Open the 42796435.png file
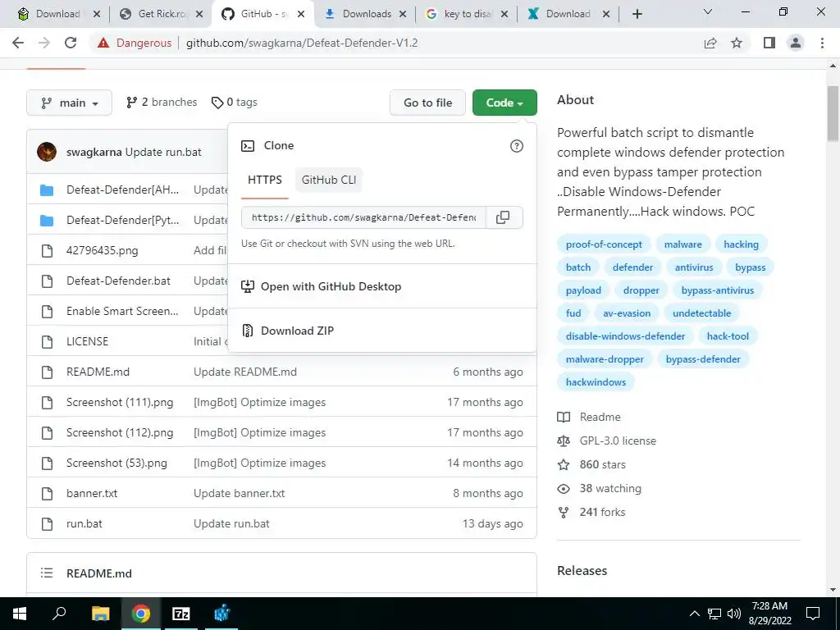 [103, 250]
